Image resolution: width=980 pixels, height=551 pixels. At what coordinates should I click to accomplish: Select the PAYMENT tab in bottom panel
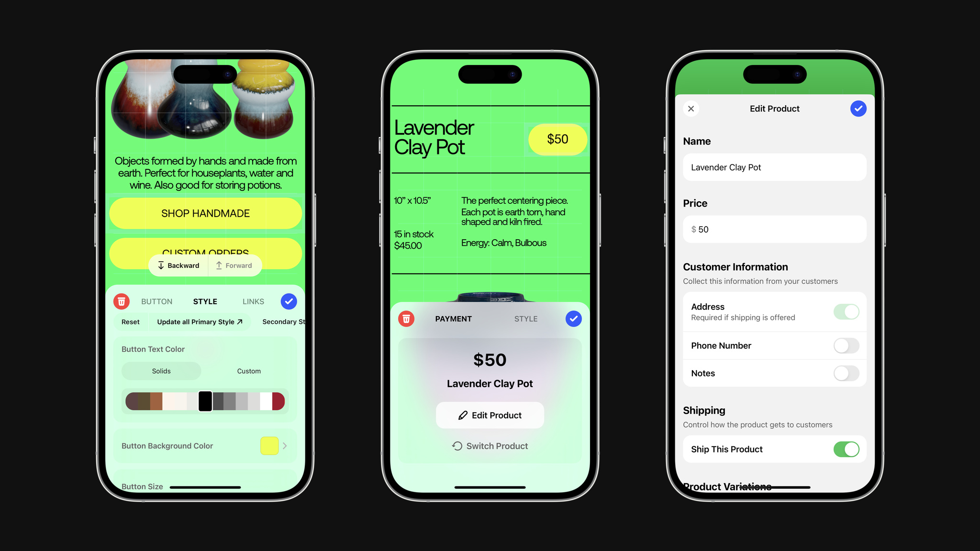[x=454, y=318]
